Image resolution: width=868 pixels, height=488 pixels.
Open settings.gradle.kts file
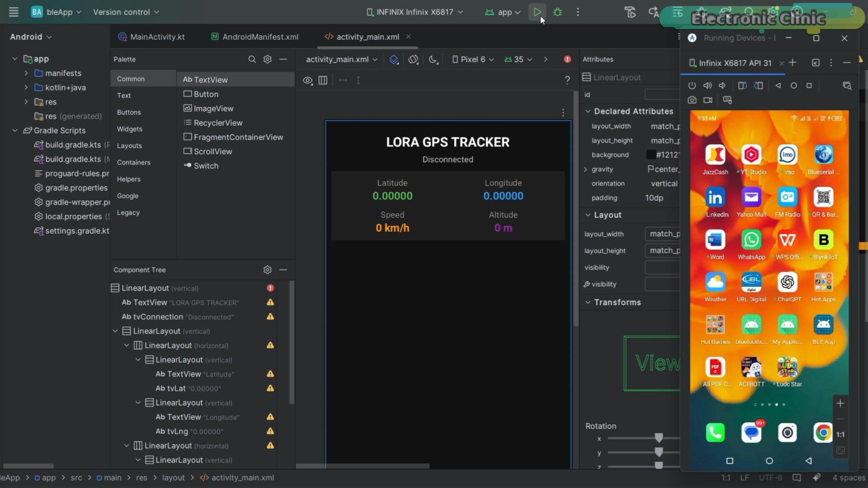coord(72,231)
